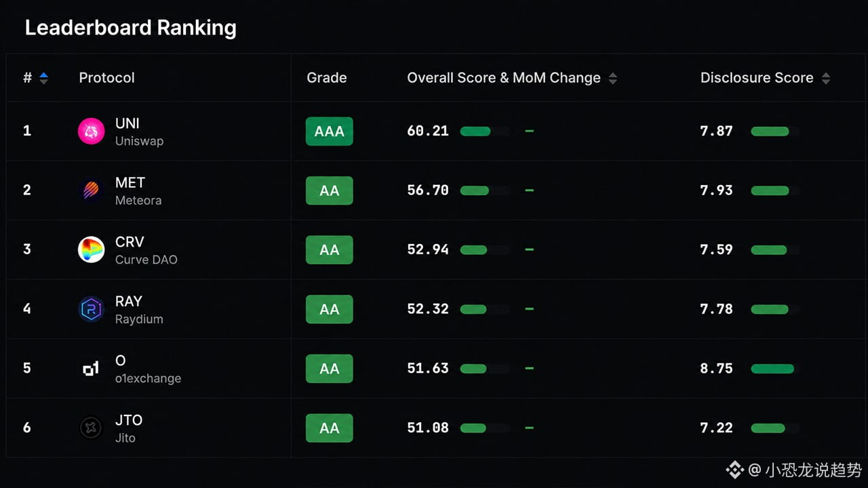Sort by rank number arrows
Viewport: 868px width, 488px height.
(x=43, y=78)
